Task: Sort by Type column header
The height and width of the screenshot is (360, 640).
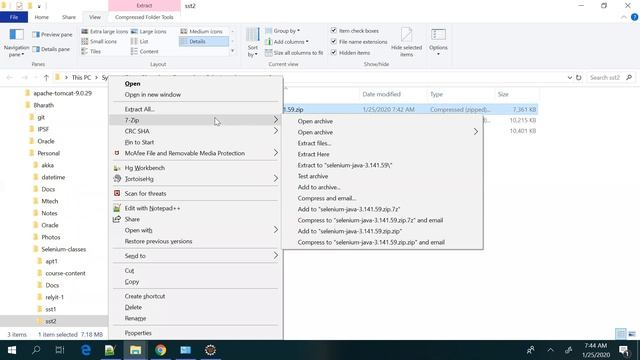Action: pos(436,94)
